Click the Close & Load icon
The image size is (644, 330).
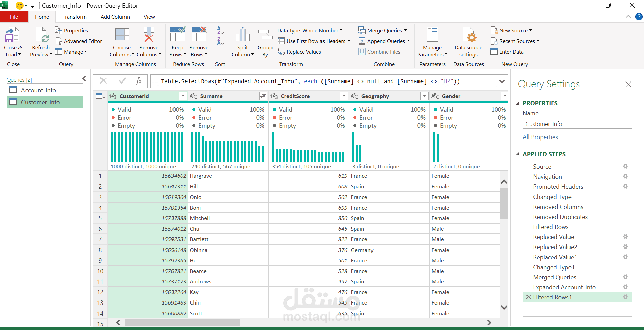[12, 35]
